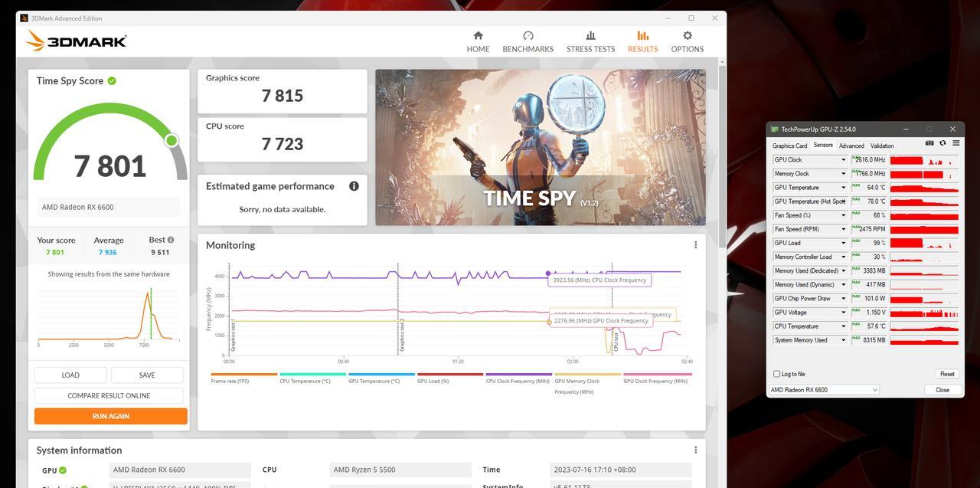Expand the Memory Controller Load dropdown
This screenshot has width=980, height=488.
tap(844, 257)
